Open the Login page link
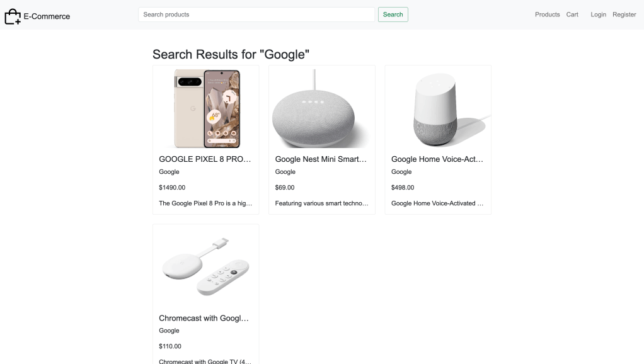 point(598,14)
